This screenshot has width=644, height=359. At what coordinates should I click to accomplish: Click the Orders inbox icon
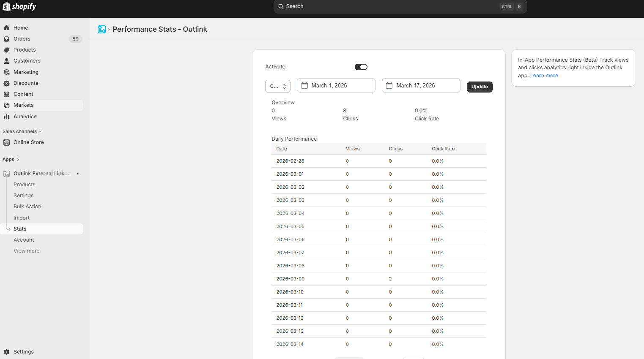[6, 39]
